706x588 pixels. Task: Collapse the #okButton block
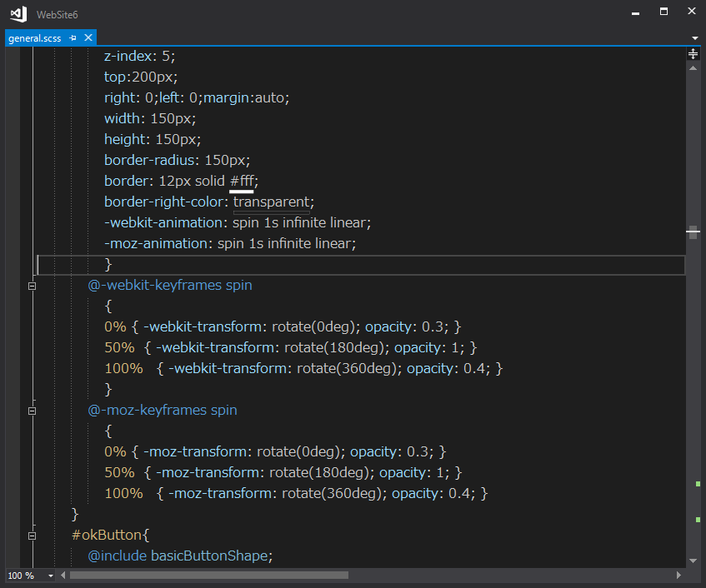(33, 536)
